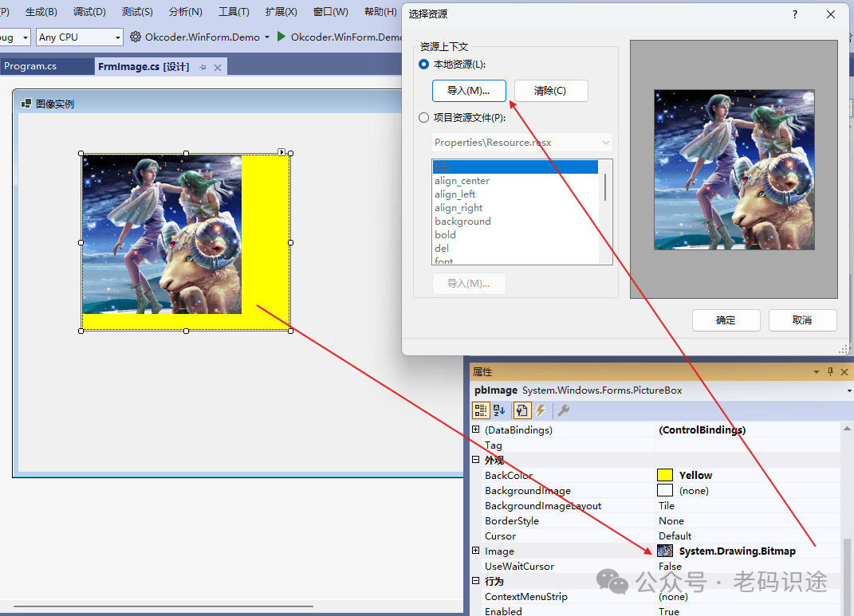854x616 pixels.
Task: Select the 本地资源 radio button
Action: coord(423,65)
